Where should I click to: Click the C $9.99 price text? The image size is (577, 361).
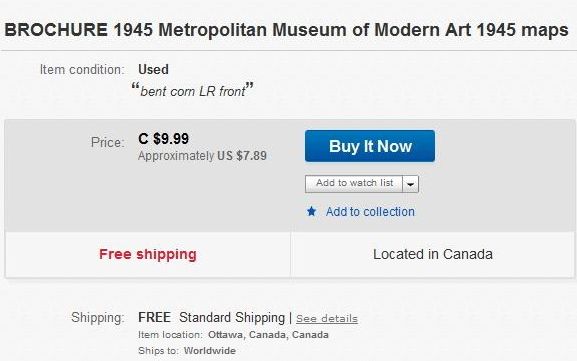[x=163, y=139]
